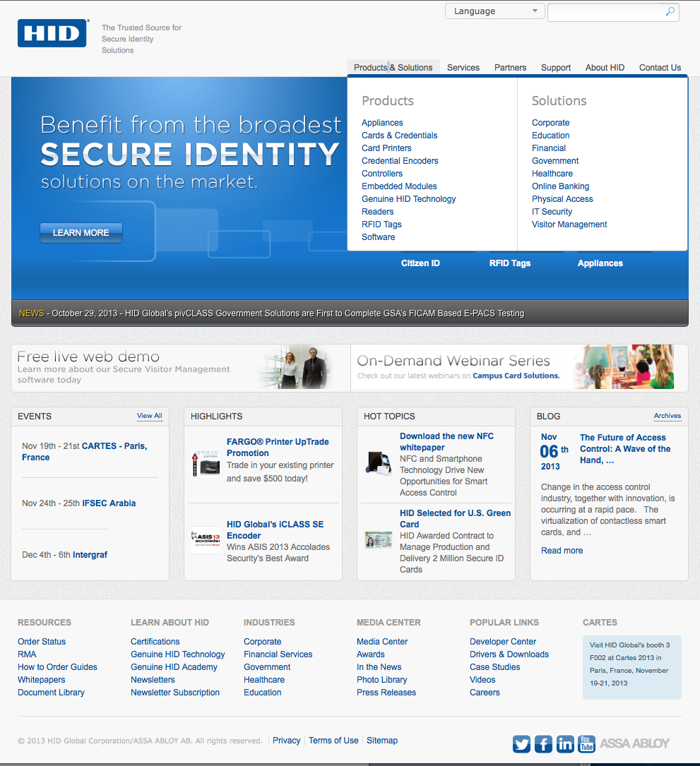Click the FARGO Printer UpTrade thumbnail
This screenshot has width=700, height=766.
tap(206, 462)
